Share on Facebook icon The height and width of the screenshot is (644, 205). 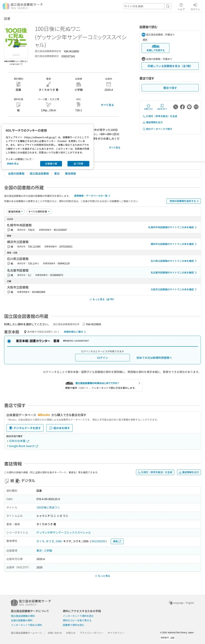pyautogui.click(x=182, y=107)
